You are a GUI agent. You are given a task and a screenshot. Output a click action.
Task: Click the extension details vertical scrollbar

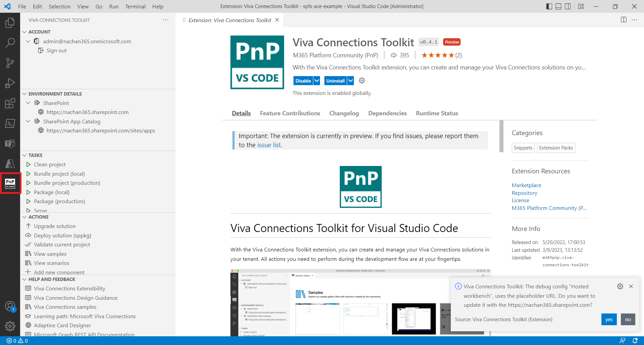click(x=501, y=136)
